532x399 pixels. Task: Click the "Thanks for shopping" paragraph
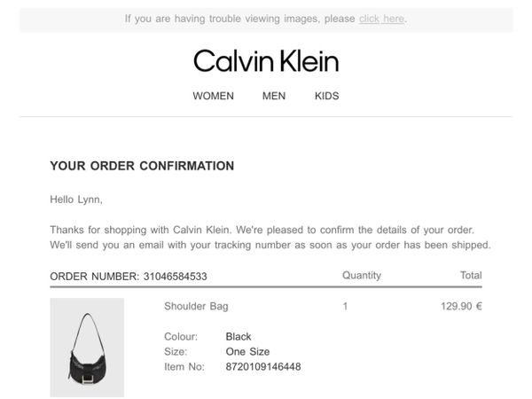coord(270,237)
